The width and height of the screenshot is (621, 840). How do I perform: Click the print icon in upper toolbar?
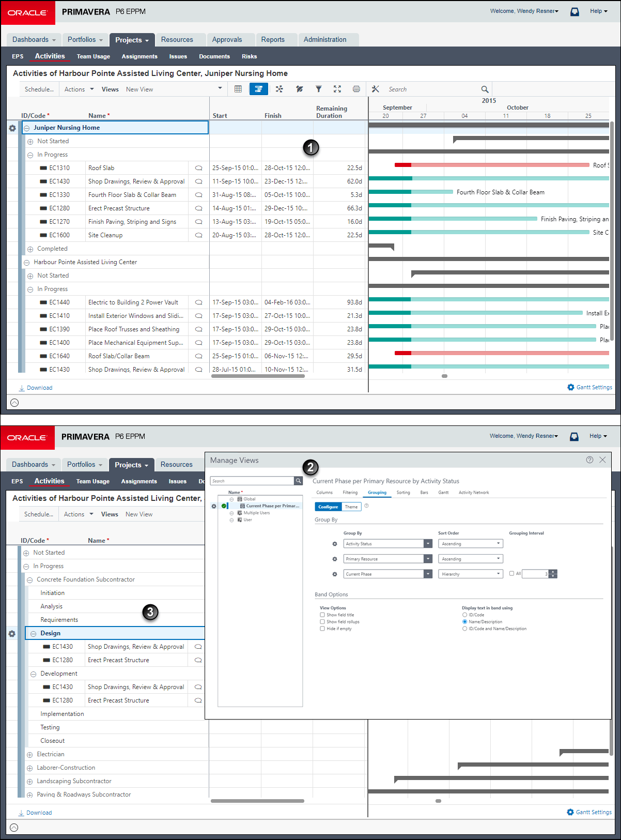(x=356, y=89)
